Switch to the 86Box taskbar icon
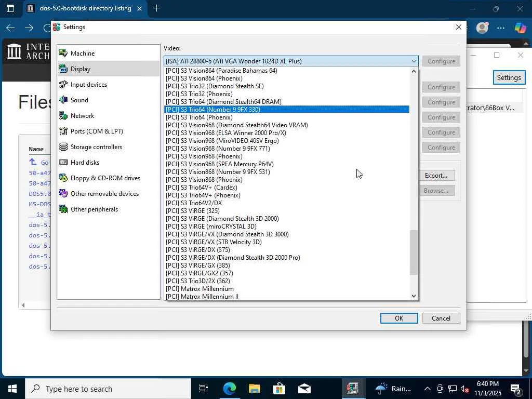This screenshot has width=532, height=399. [x=353, y=389]
